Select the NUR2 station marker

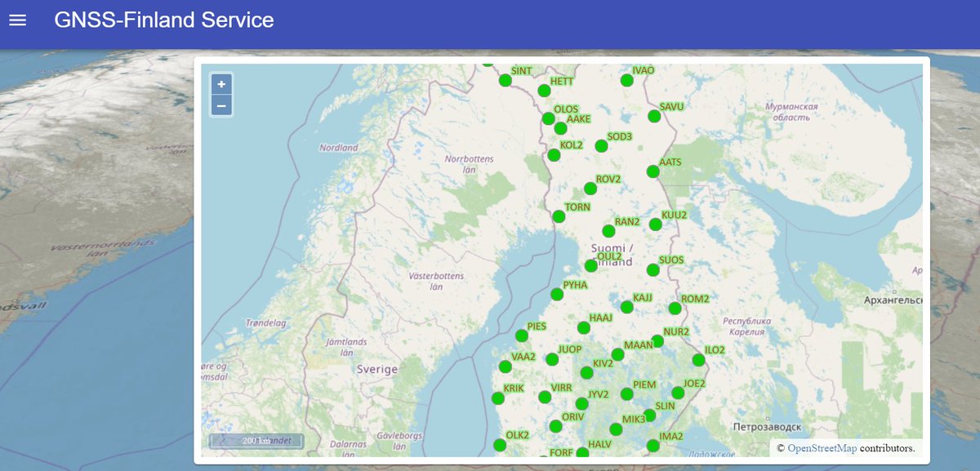pyautogui.click(x=657, y=341)
